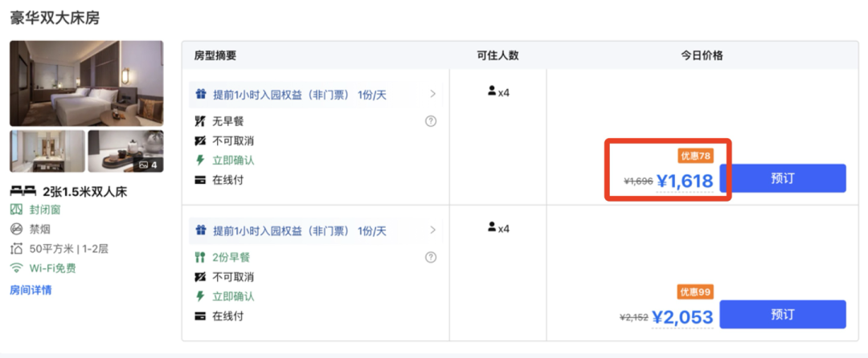Click the guest capacity icon in first row
The height and width of the screenshot is (358, 868).
tap(492, 92)
